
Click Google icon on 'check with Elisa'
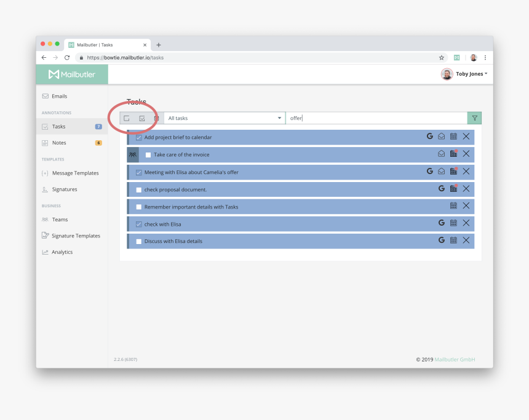click(441, 223)
